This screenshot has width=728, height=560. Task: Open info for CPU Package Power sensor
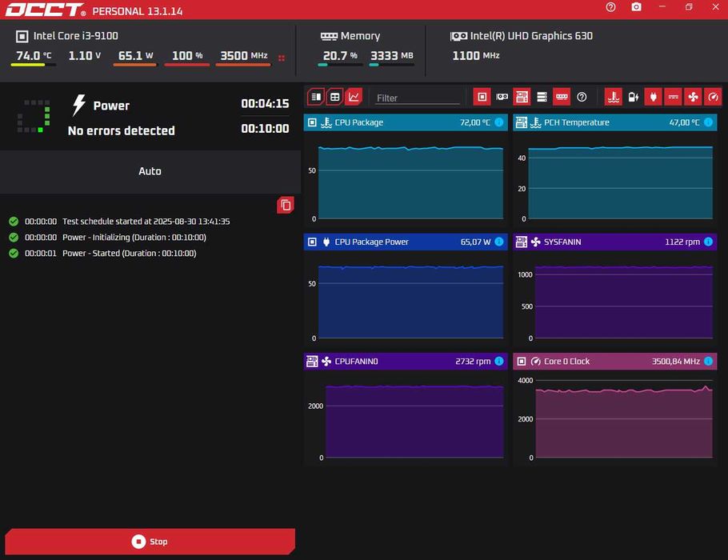tap(499, 242)
